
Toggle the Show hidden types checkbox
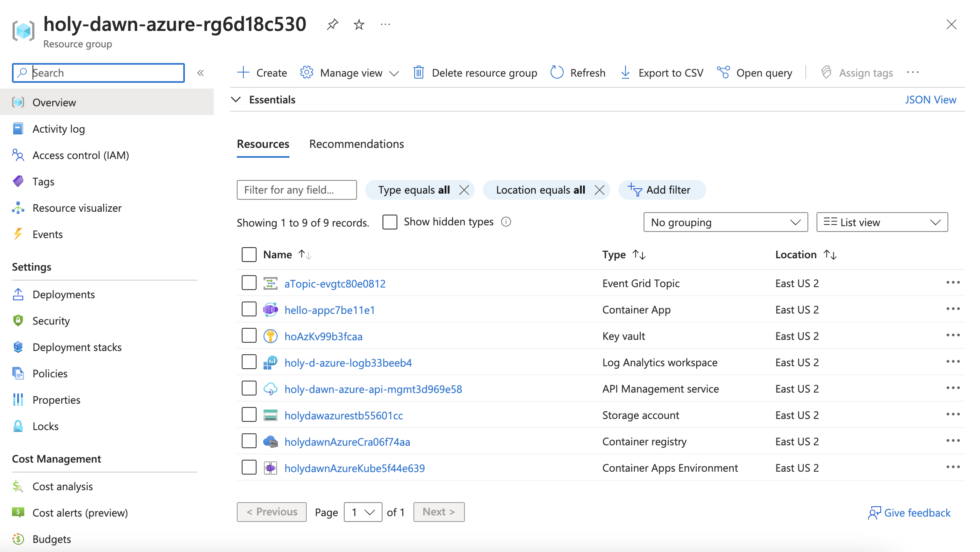[390, 222]
